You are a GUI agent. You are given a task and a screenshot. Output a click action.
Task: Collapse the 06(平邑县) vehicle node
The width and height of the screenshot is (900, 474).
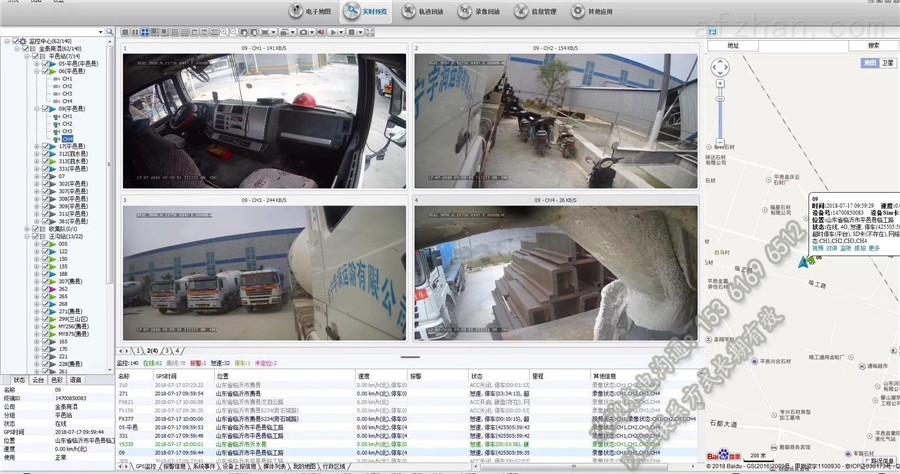point(36,71)
